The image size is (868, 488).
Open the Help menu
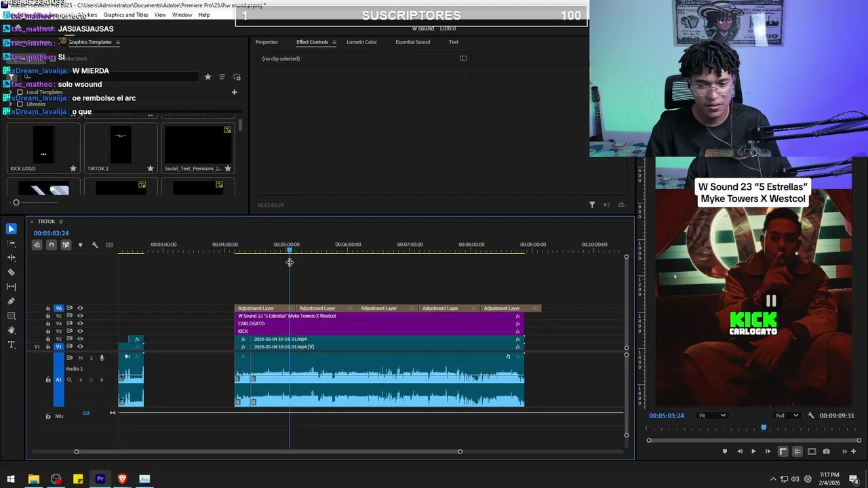[x=203, y=15]
